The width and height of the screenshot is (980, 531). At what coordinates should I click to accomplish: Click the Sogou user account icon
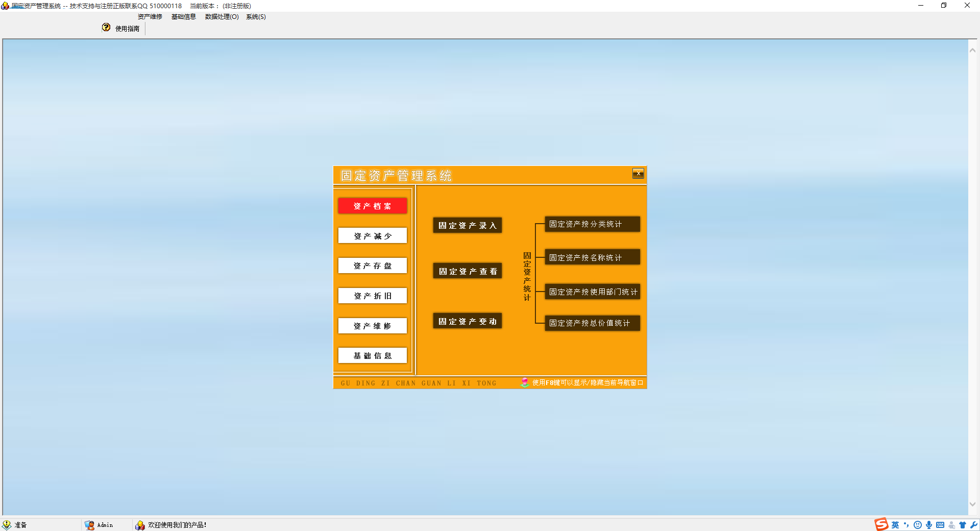tap(951, 525)
